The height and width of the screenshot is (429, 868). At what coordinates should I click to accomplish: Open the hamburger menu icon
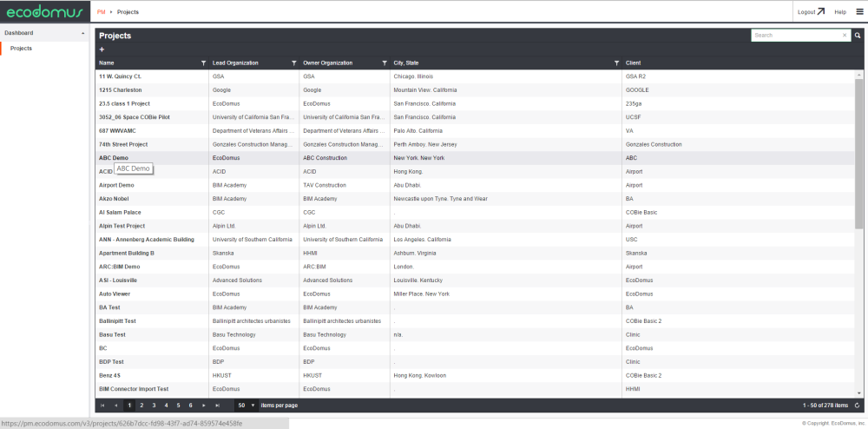(859, 11)
